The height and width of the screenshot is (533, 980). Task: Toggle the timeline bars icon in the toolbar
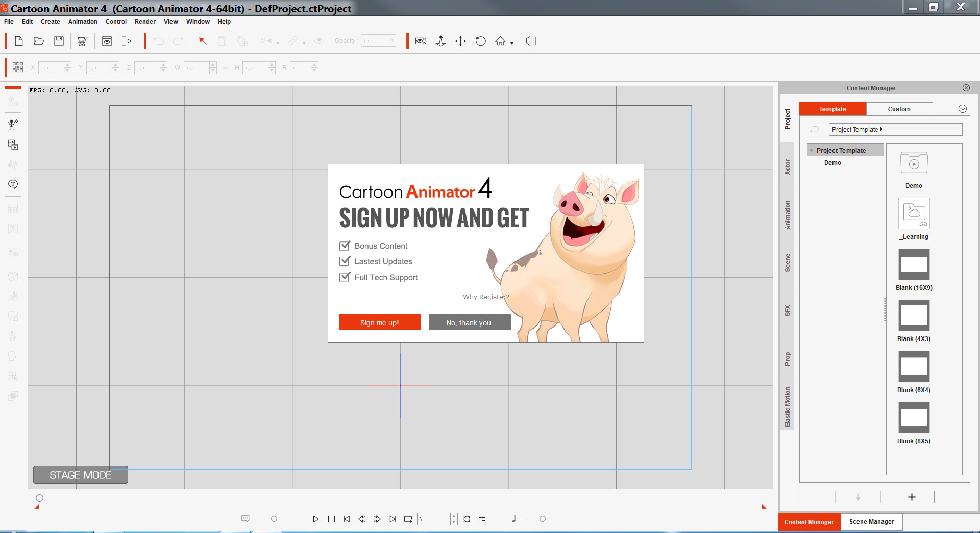click(x=531, y=41)
